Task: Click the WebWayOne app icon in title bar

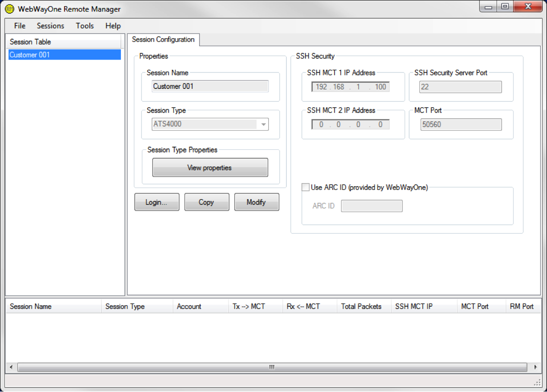Action: pyautogui.click(x=9, y=9)
